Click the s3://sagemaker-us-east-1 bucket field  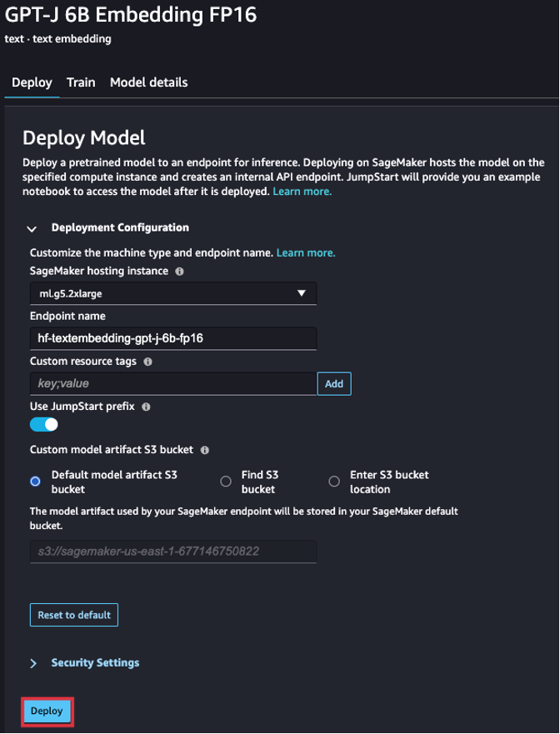coord(173,552)
